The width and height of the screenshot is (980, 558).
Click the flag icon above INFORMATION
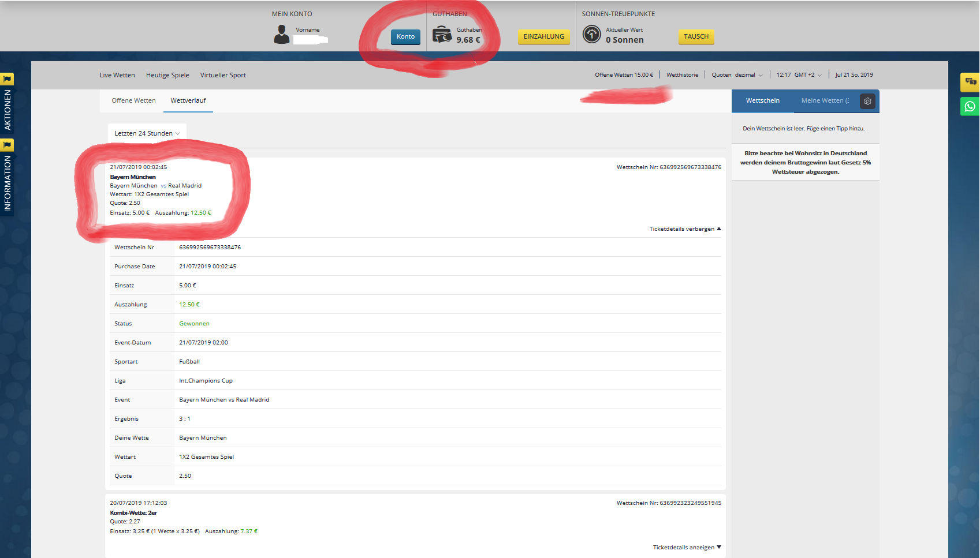coord(8,145)
